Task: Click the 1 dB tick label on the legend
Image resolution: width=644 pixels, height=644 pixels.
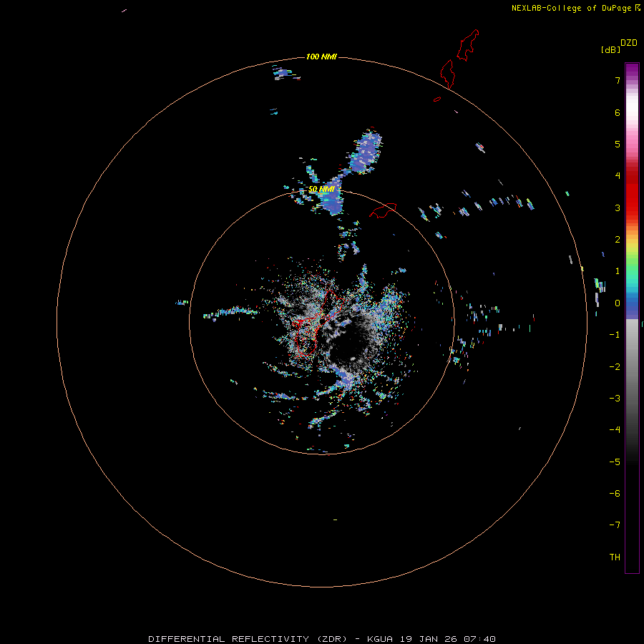Action: [x=618, y=271]
